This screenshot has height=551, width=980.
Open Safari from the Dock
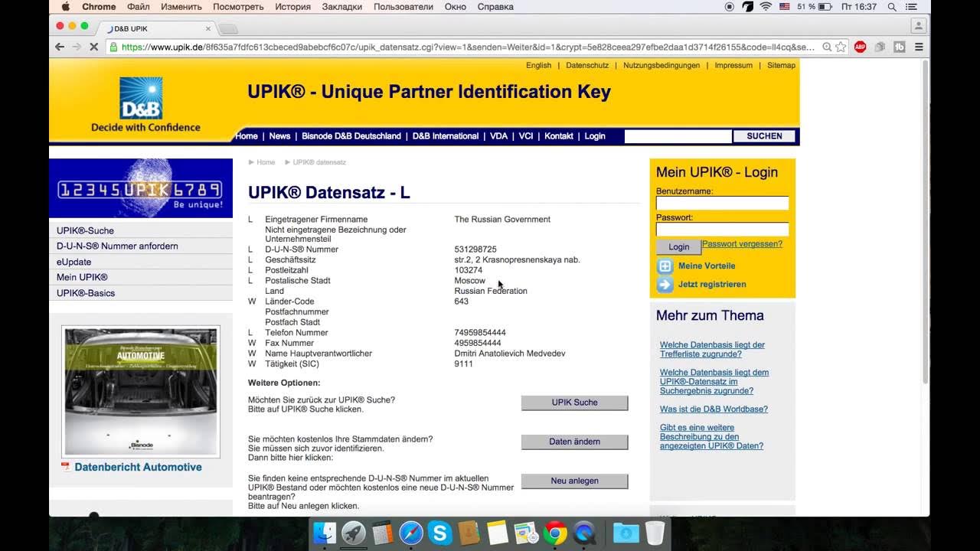[x=411, y=533]
